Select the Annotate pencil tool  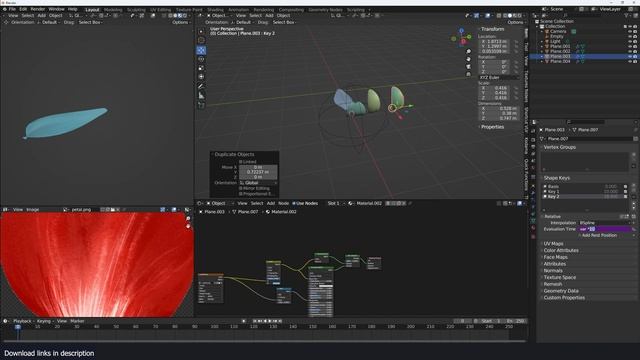[x=201, y=86]
